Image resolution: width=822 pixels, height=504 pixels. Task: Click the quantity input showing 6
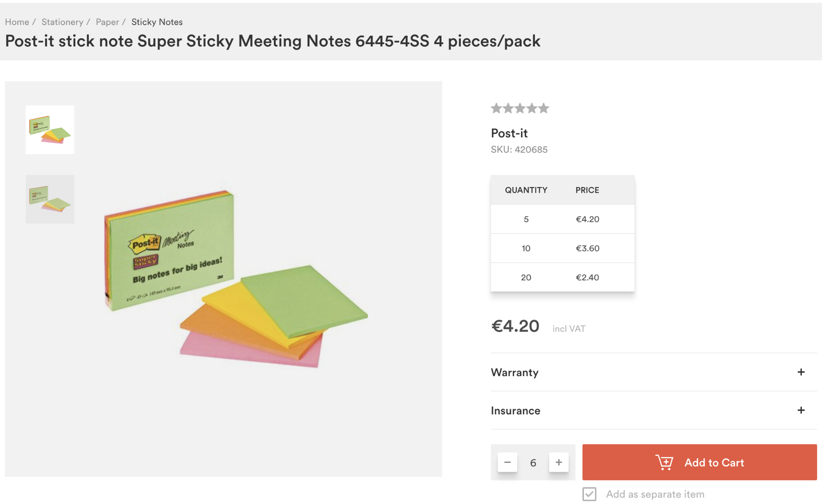(533, 463)
